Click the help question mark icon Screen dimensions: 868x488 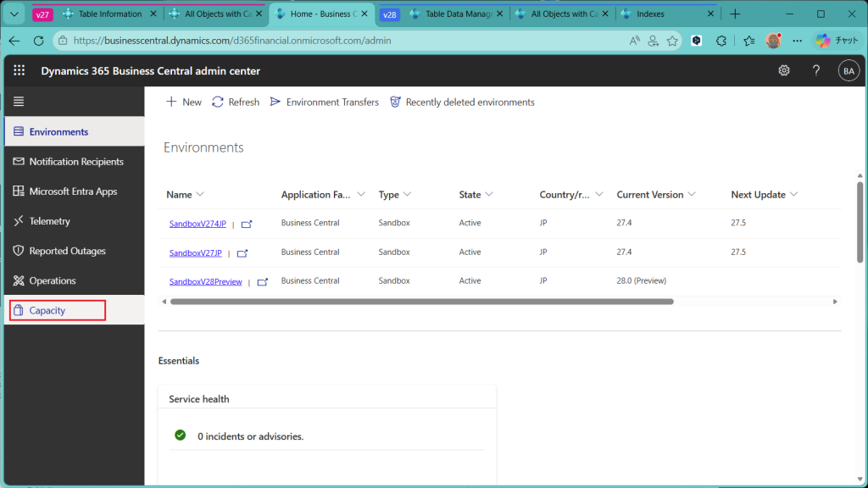click(x=816, y=71)
